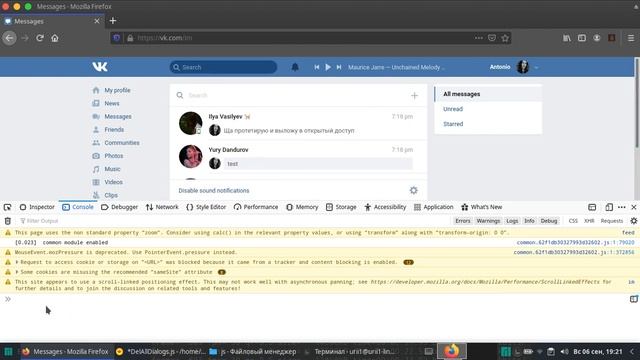The width and height of the screenshot is (640, 360).
Task: Toggle split console editor mode icon
Action: coord(633,299)
